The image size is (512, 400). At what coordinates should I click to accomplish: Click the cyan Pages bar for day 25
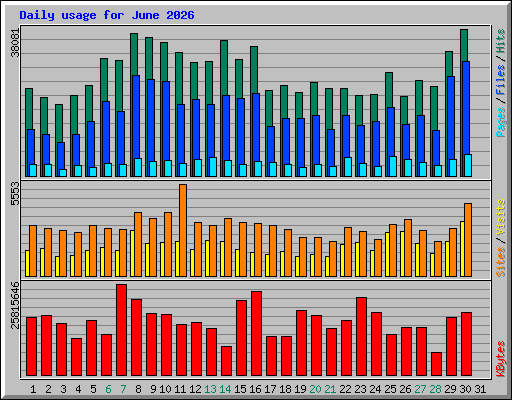pyautogui.click(x=393, y=166)
